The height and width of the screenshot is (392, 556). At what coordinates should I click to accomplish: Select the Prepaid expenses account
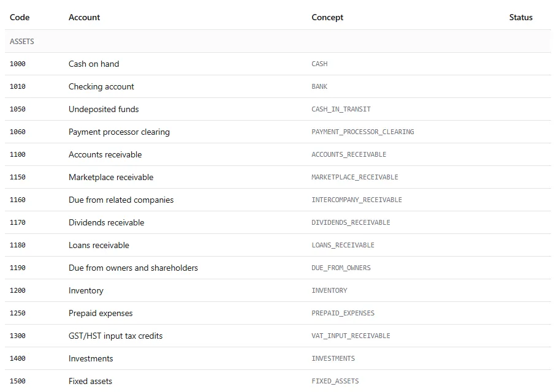pyautogui.click(x=101, y=314)
